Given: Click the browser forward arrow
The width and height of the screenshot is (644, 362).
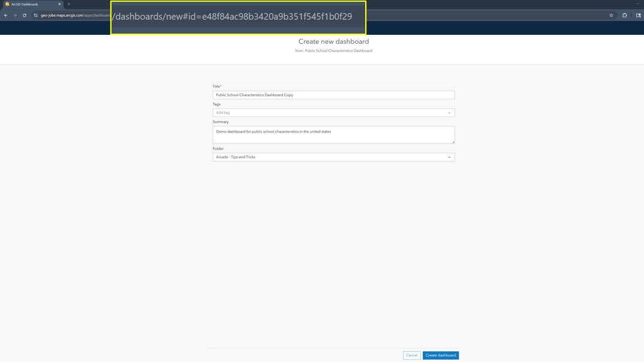Looking at the screenshot, I should (15, 15).
